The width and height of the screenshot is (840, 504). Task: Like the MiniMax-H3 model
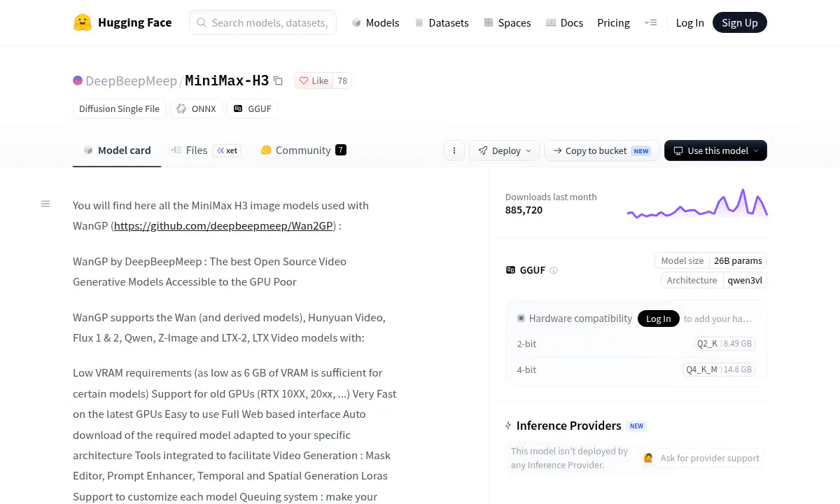[314, 80]
